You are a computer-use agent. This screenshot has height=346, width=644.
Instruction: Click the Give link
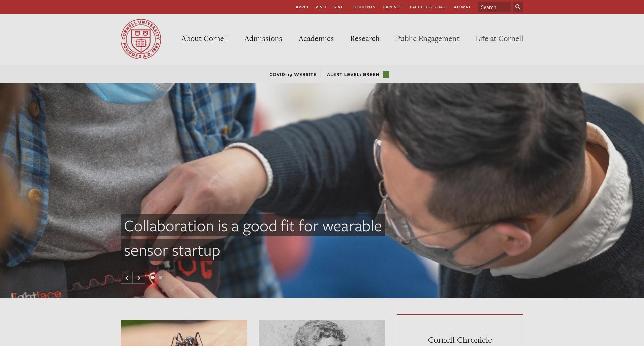pyautogui.click(x=338, y=7)
